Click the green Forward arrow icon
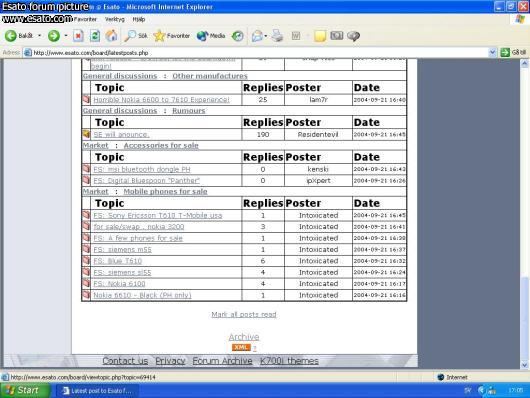This screenshot has height=398, width=530. (53, 36)
